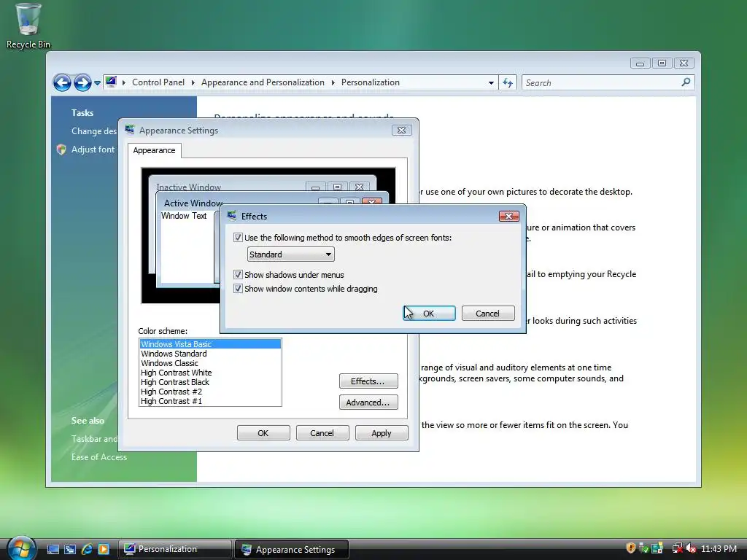Launch Windows Media Player from quick launch
The image size is (747, 560).
[104, 549]
